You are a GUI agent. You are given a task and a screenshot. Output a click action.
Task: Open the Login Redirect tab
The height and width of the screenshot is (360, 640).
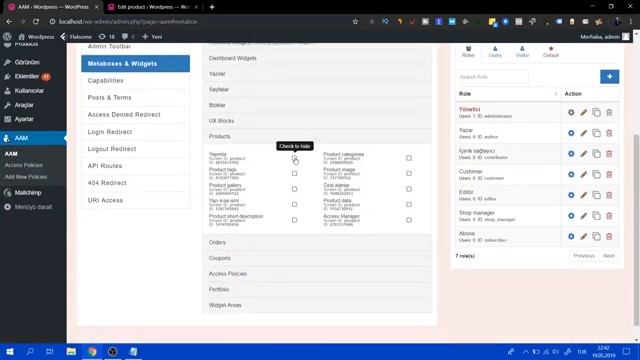[136, 132]
